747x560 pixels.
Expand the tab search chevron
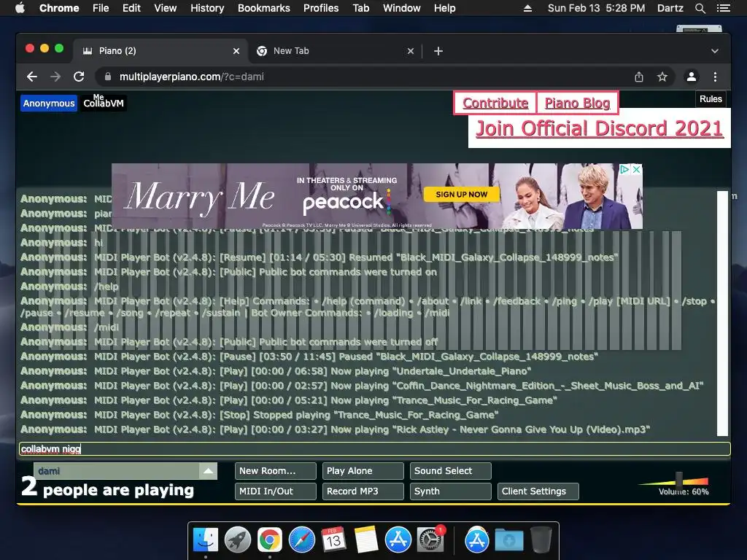[715, 51]
